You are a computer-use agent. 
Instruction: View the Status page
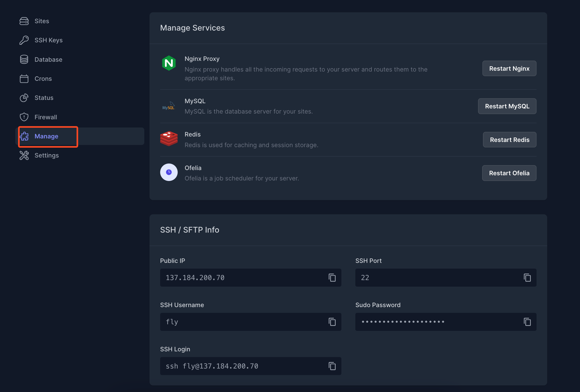[80, 98]
